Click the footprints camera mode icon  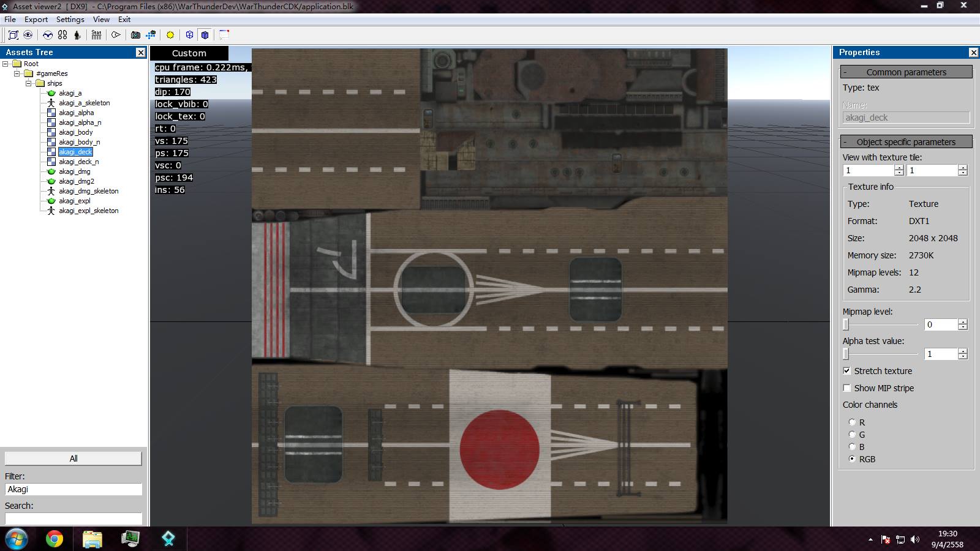[x=62, y=35]
